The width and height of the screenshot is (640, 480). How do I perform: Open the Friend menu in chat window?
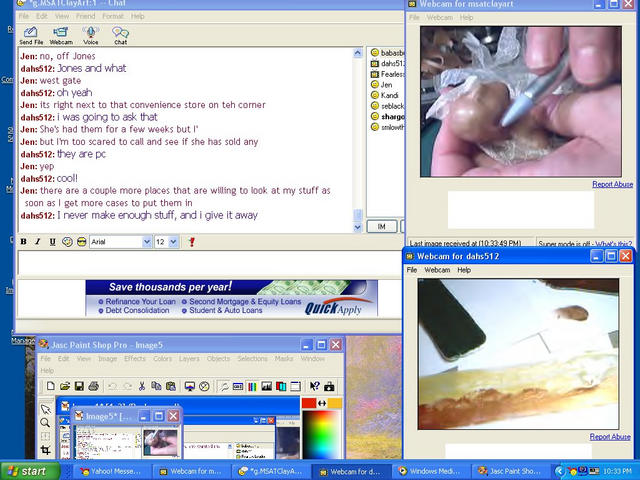(x=85, y=16)
